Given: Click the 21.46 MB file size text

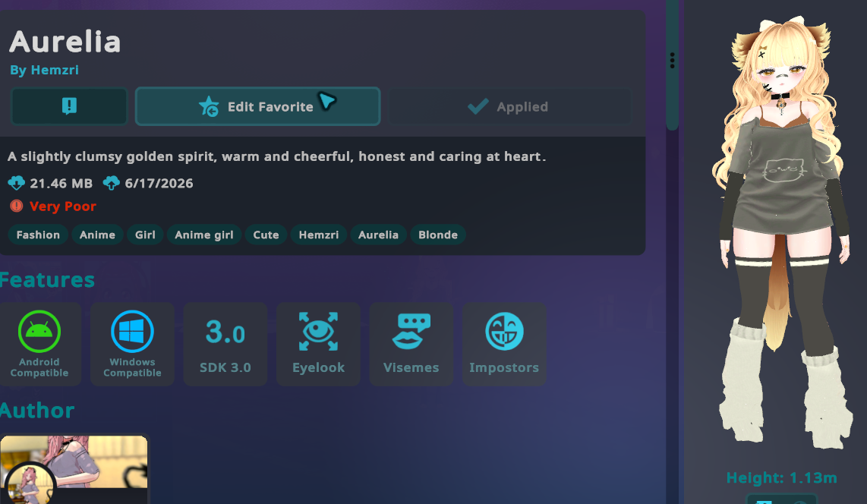Looking at the screenshot, I should click(61, 184).
